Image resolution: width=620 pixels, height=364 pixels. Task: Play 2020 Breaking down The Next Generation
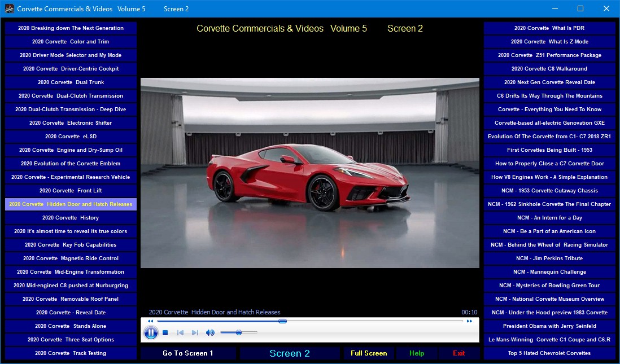[71, 28]
